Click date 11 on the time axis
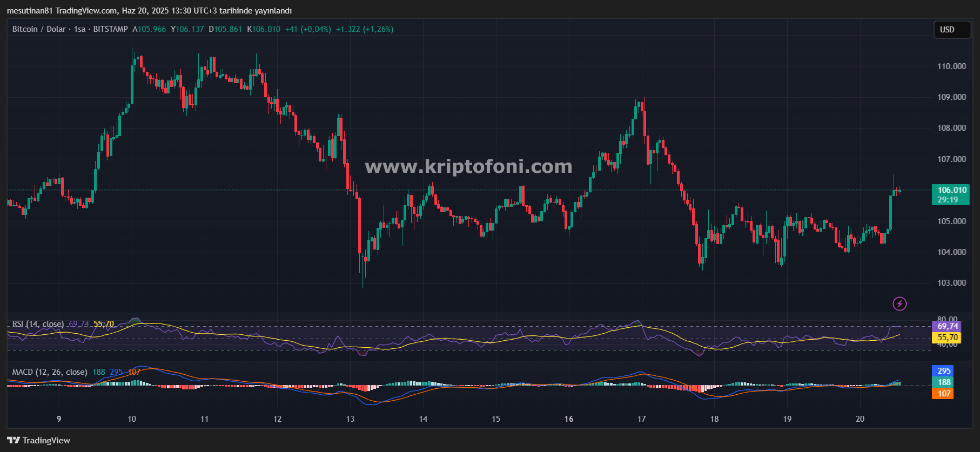This screenshot has width=980, height=452. (204, 419)
